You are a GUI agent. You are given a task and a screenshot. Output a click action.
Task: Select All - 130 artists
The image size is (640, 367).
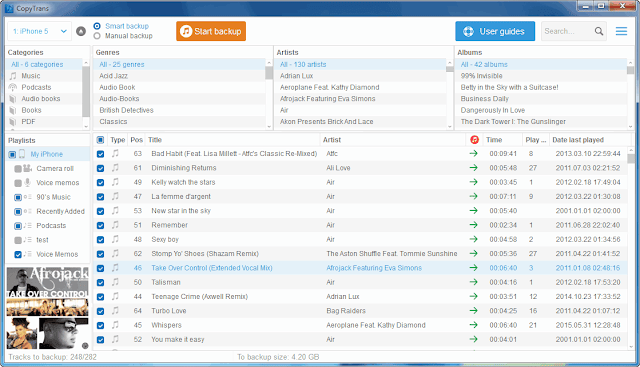click(x=361, y=65)
